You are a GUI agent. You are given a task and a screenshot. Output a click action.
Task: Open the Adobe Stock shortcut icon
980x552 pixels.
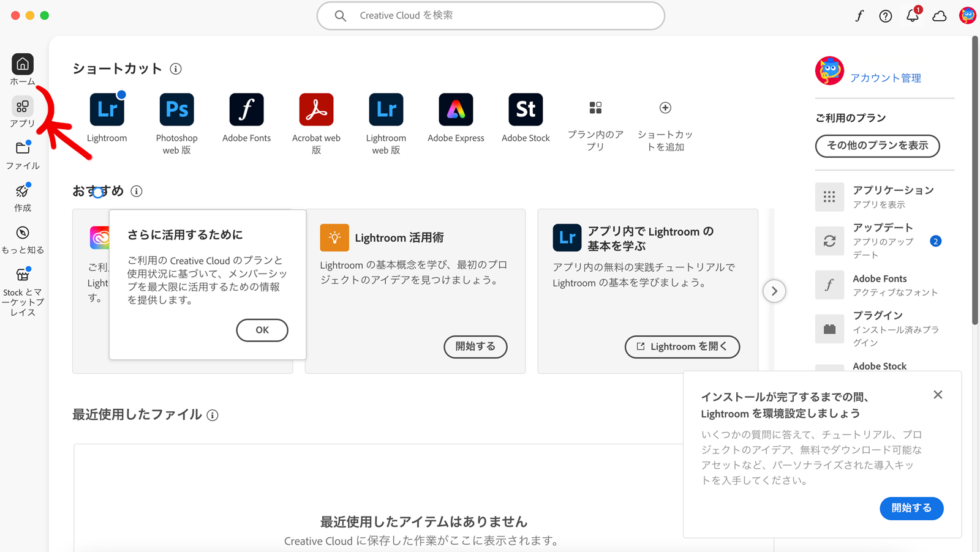coord(526,110)
